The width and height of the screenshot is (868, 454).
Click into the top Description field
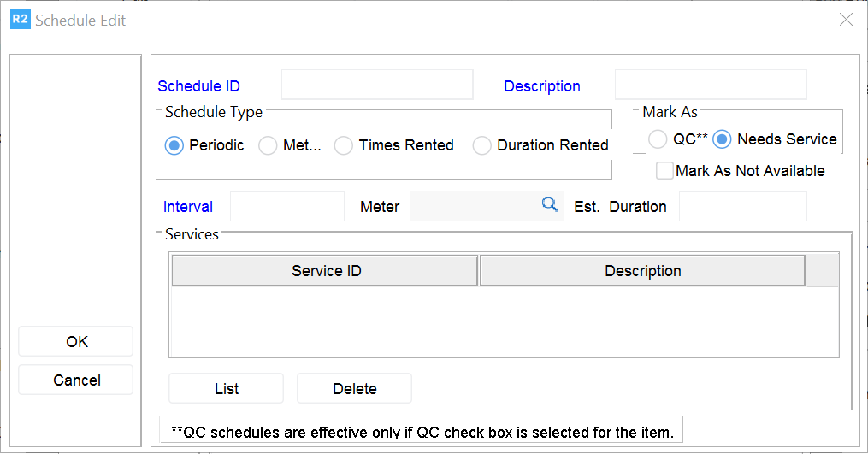tap(710, 85)
